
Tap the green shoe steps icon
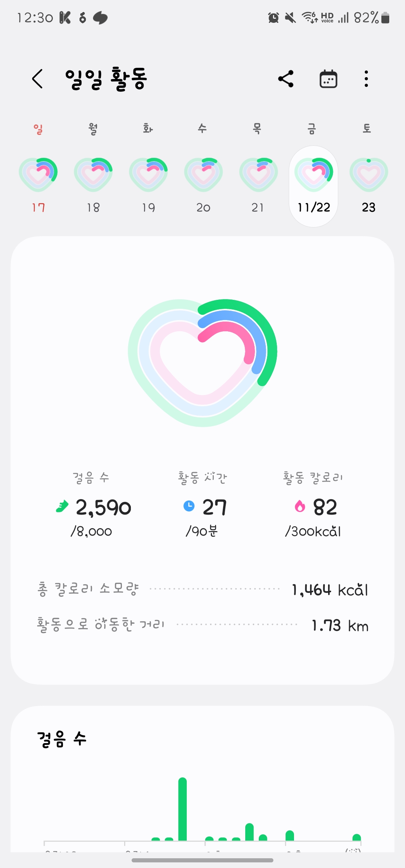click(62, 506)
